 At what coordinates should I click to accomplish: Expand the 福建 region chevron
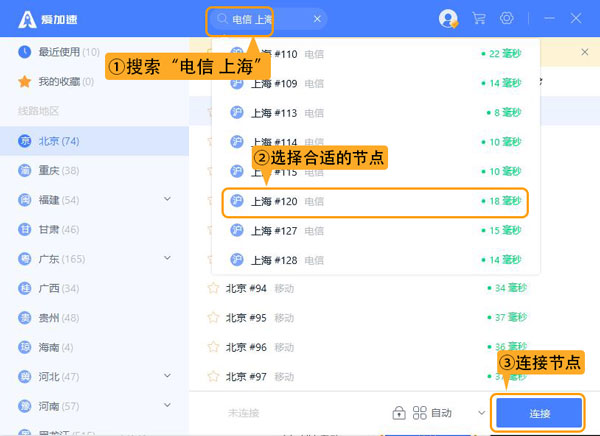[167, 199]
